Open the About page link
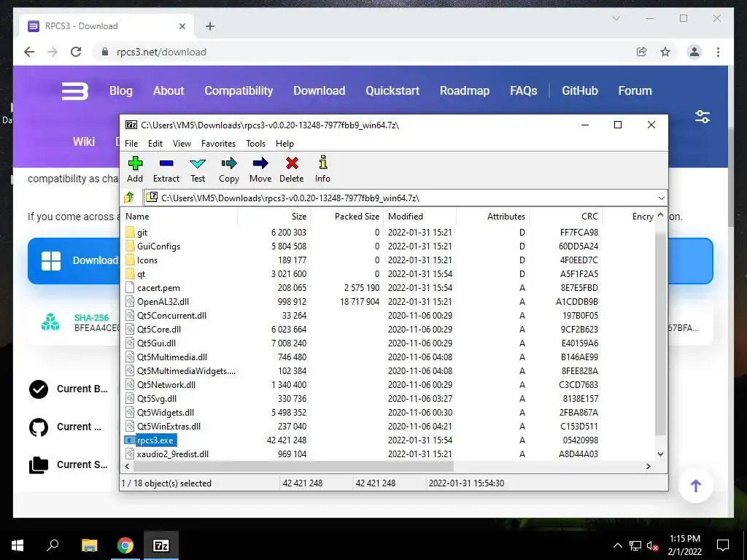The width and height of the screenshot is (747, 560). (x=169, y=90)
